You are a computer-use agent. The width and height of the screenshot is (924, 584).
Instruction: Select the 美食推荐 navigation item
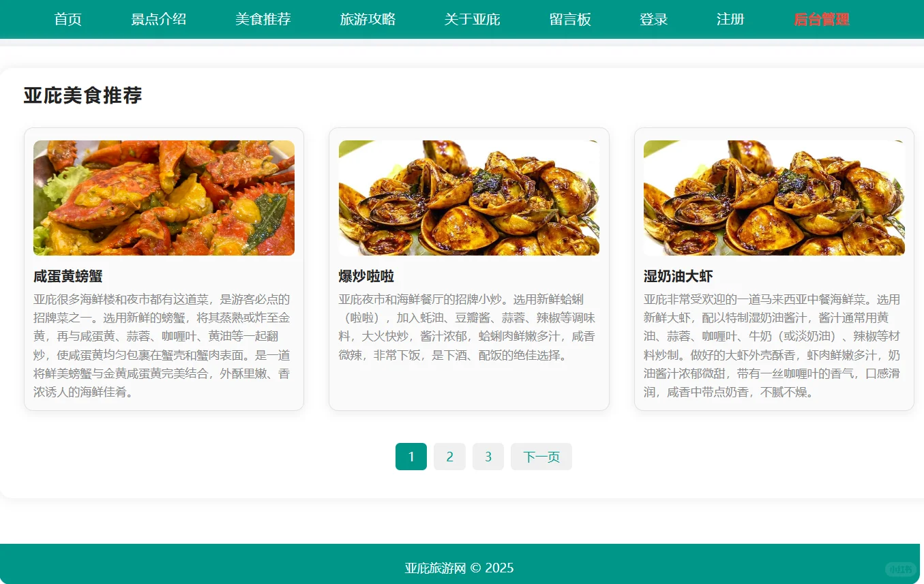pyautogui.click(x=263, y=19)
